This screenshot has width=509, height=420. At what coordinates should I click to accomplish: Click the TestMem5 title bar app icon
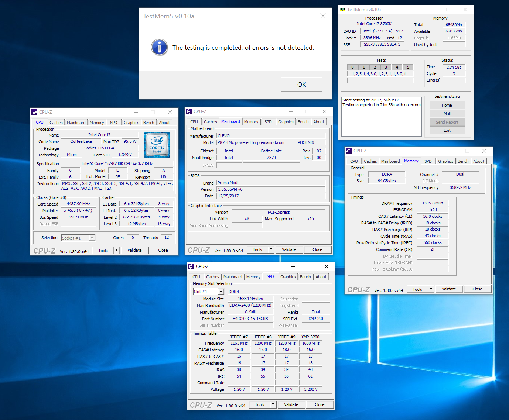(x=342, y=10)
